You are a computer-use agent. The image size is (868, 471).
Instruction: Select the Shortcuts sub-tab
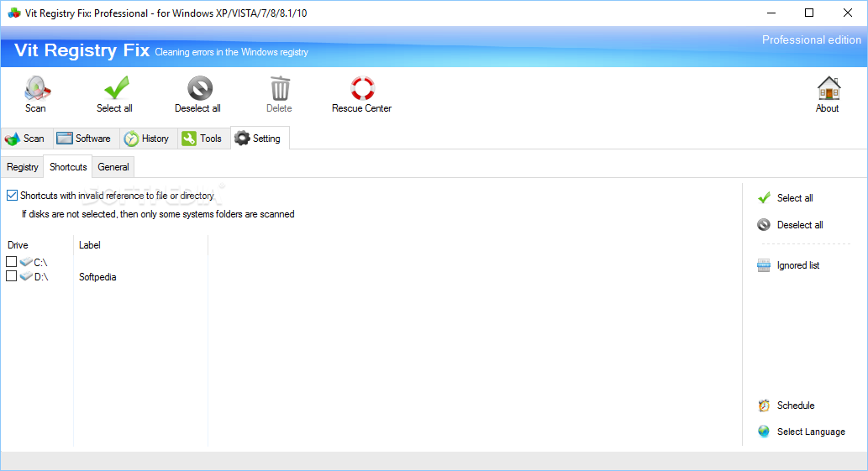[x=68, y=167]
